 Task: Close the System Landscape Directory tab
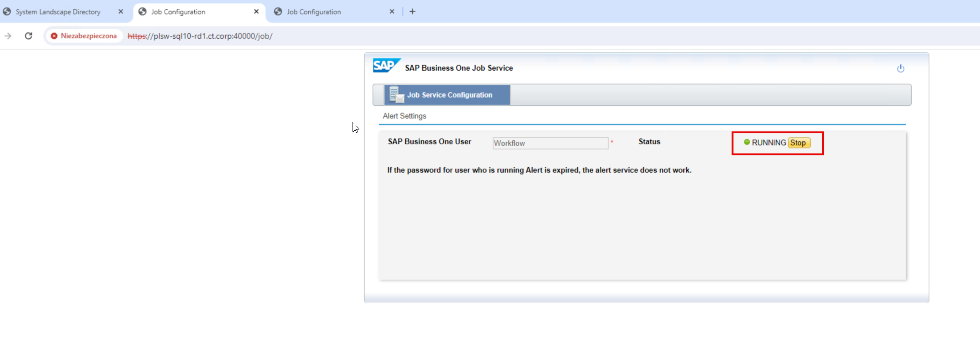120,11
